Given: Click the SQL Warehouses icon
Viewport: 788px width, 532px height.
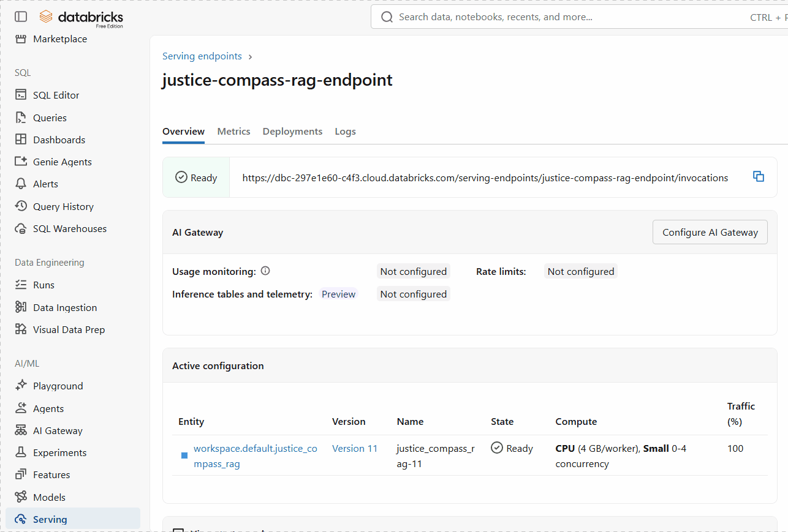Looking at the screenshot, I should tap(21, 229).
